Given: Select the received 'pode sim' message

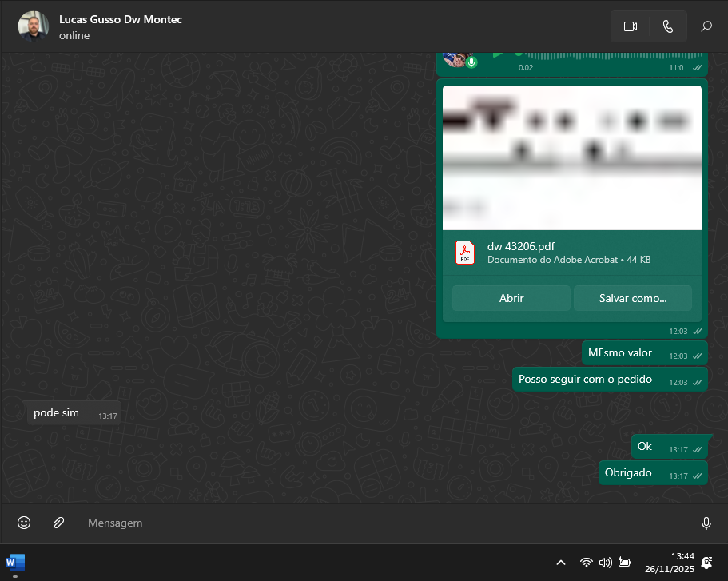Looking at the screenshot, I should pyautogui.click(x=57, y=413).
